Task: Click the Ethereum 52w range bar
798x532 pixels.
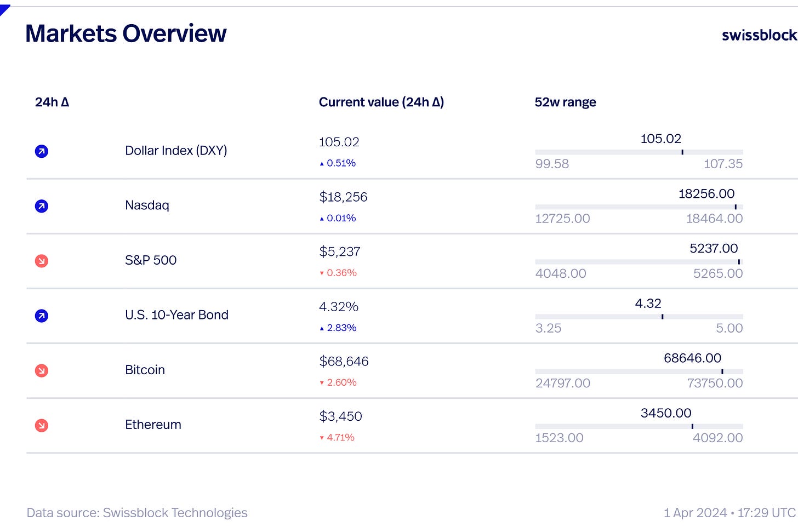Action: [639, 426]
